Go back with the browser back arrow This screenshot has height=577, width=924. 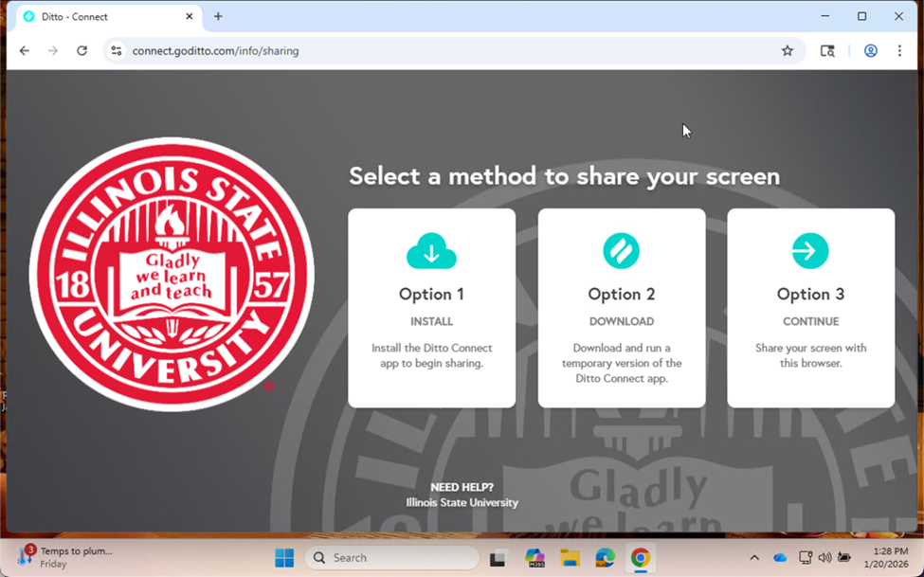pos(24,50)
